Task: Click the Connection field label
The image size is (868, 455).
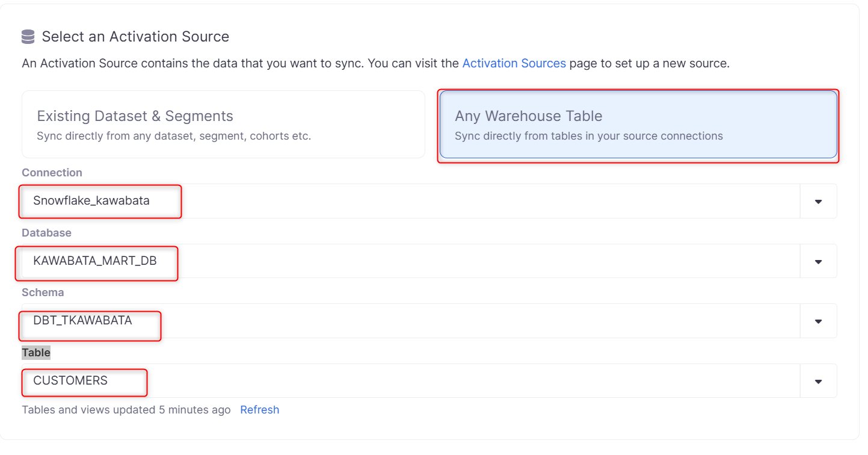Action: 52,173
